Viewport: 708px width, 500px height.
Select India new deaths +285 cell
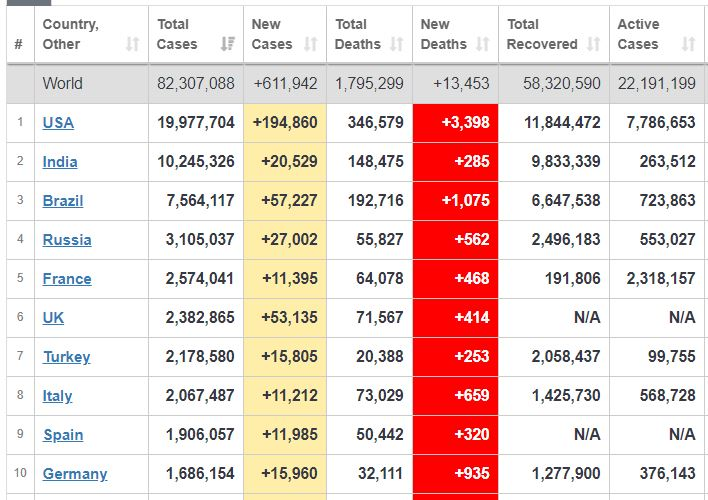click(456, 162)
